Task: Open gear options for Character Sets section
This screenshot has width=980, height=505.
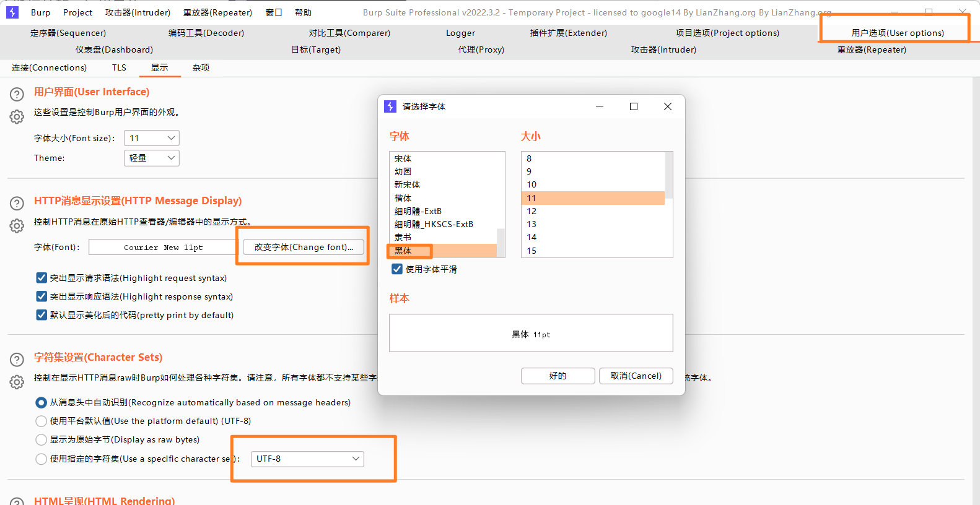Action: tap(17, 382)
